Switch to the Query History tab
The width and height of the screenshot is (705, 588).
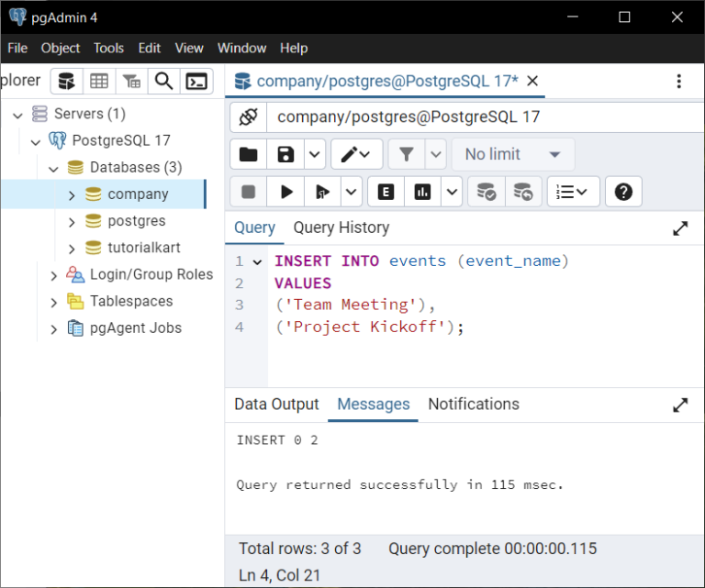[x=341, y=227]
